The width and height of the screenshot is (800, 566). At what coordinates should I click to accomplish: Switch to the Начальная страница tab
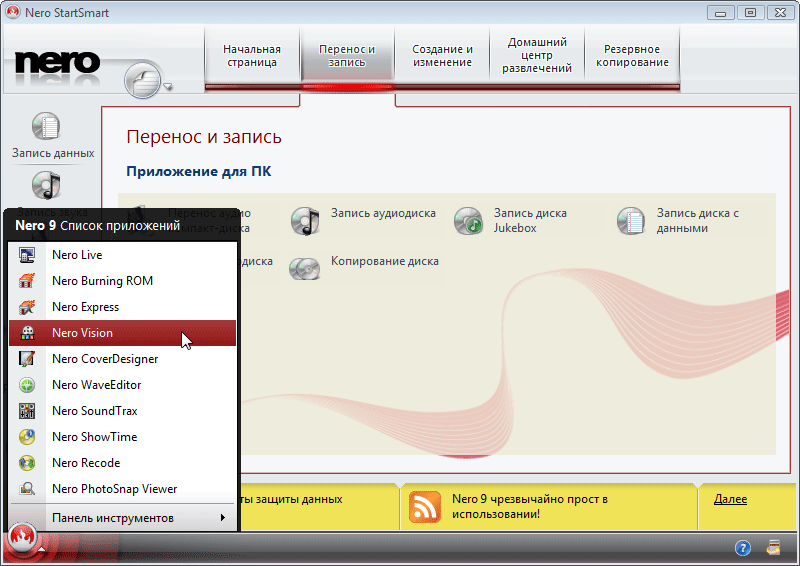click(x=252, y=56)
